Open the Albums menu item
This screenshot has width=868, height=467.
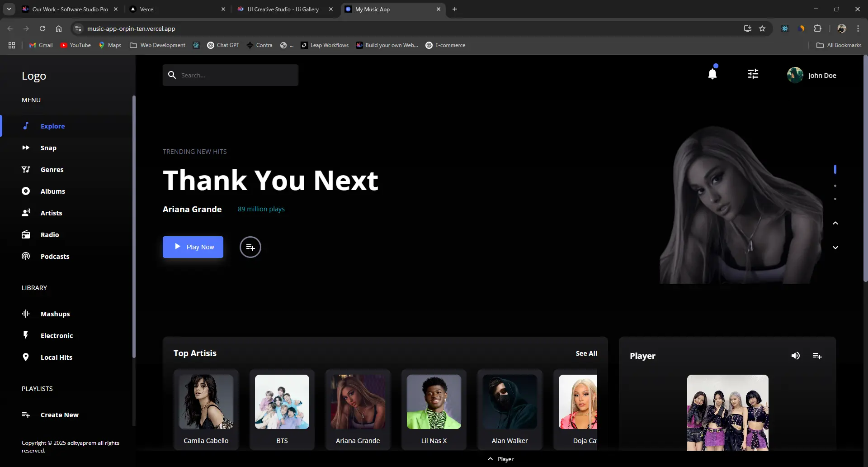67,191
